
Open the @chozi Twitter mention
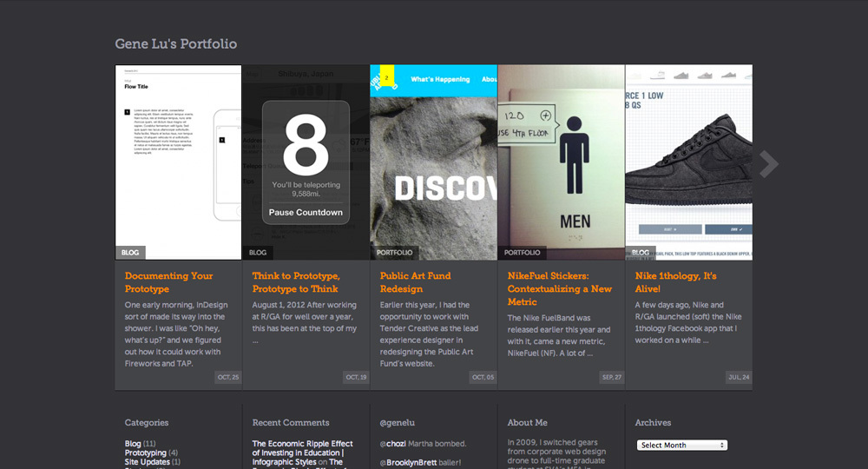(393, 444)
